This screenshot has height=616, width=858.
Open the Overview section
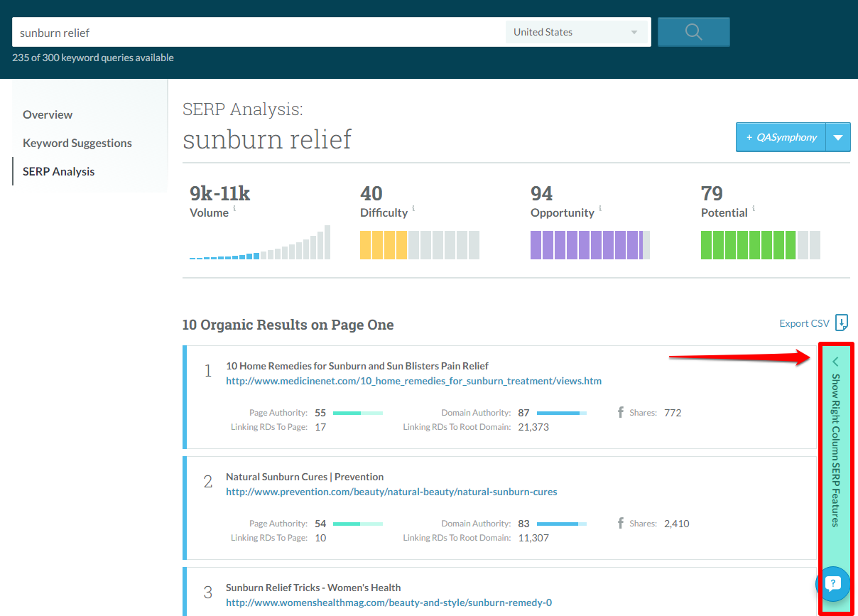pyautogui.click(x=48, y=114)
